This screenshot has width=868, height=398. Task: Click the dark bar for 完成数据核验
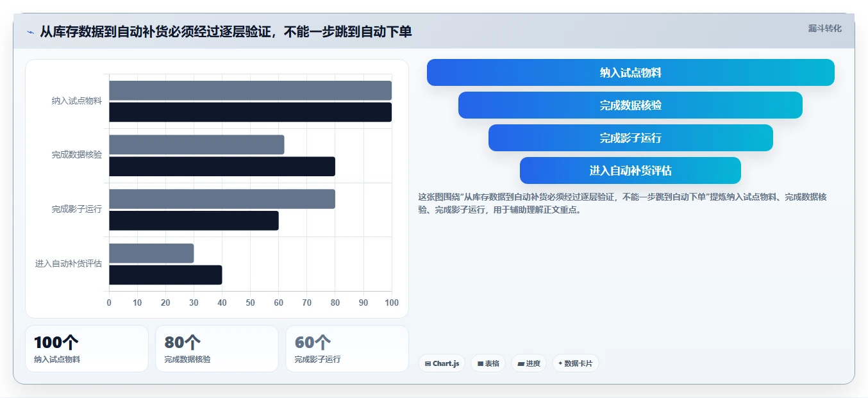pyautogui.click(x=222, y=167)
